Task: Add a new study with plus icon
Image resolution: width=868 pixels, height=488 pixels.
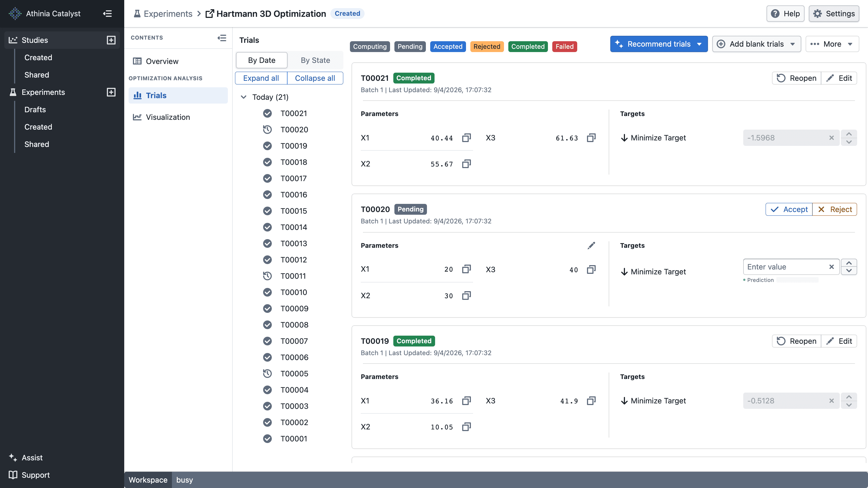Action: 111,40
